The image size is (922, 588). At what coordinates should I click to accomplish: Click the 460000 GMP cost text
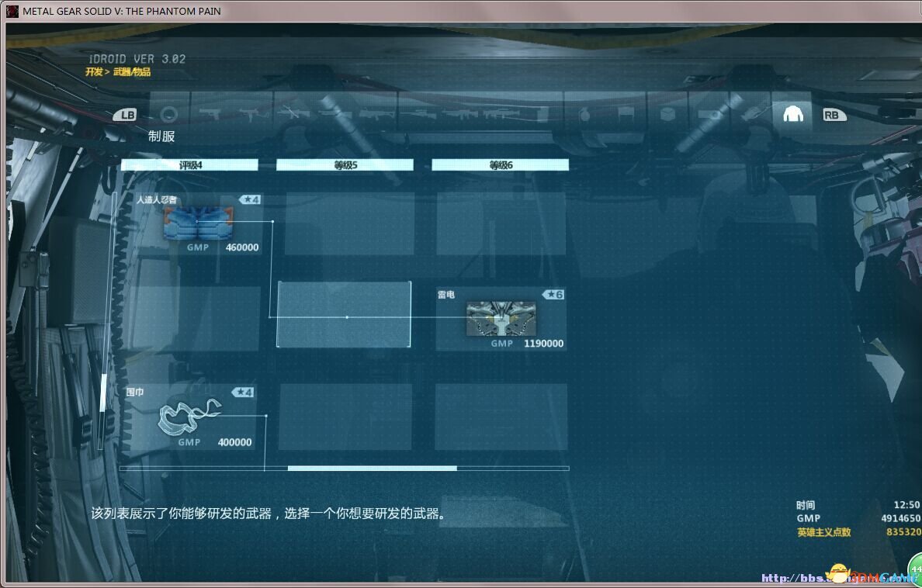pyautogui.click(x=242, y=247)
